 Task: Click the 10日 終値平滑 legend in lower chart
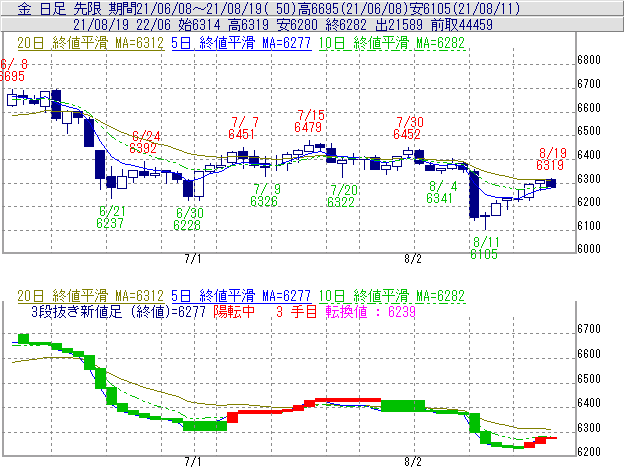[x=392, y=296]
